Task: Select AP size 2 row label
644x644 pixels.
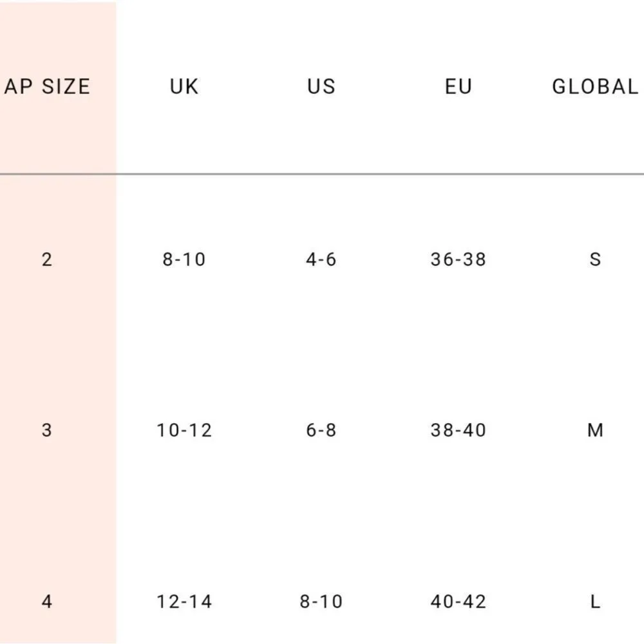Action: 47,260
